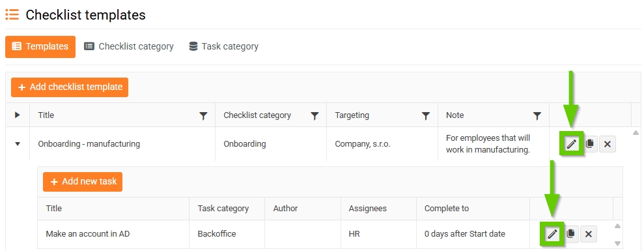Collapse the Onboarding - manufacturing row
Viewport: 644px width, 251px height.
(x=17, y=144)
